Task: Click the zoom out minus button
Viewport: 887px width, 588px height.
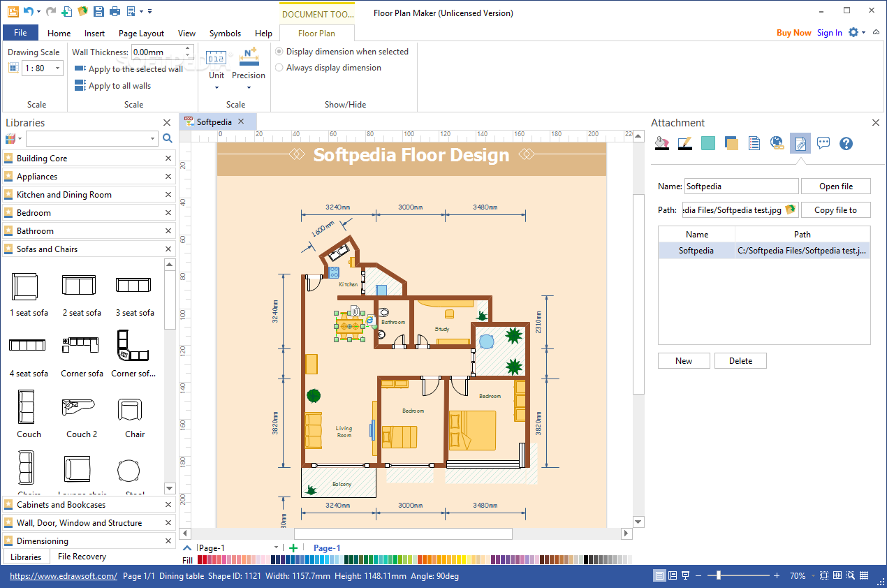Action: (699, 576)
